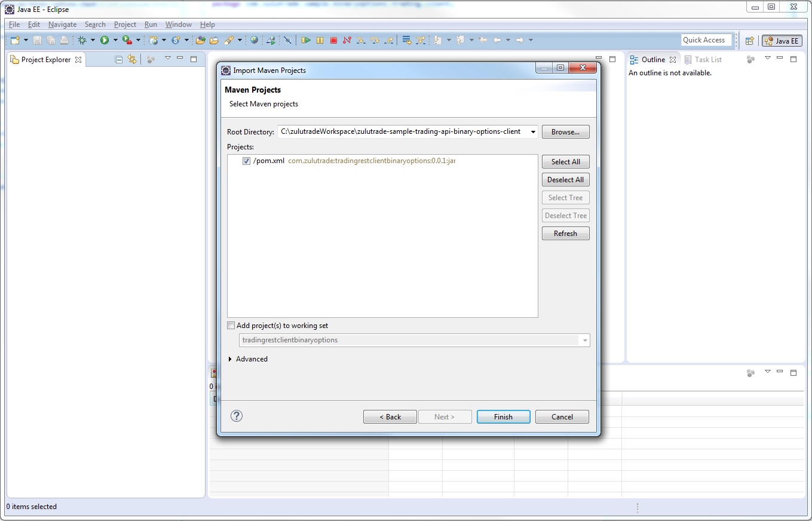Click the Debug bug icon in toolbar
Viewport: 812px width, 521px height.
pos(82,41)
